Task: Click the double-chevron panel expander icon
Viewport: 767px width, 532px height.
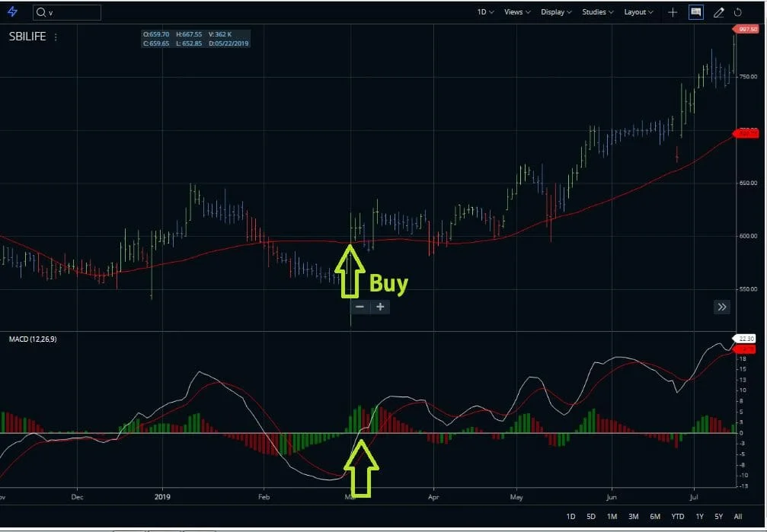Action: (721, 307)
